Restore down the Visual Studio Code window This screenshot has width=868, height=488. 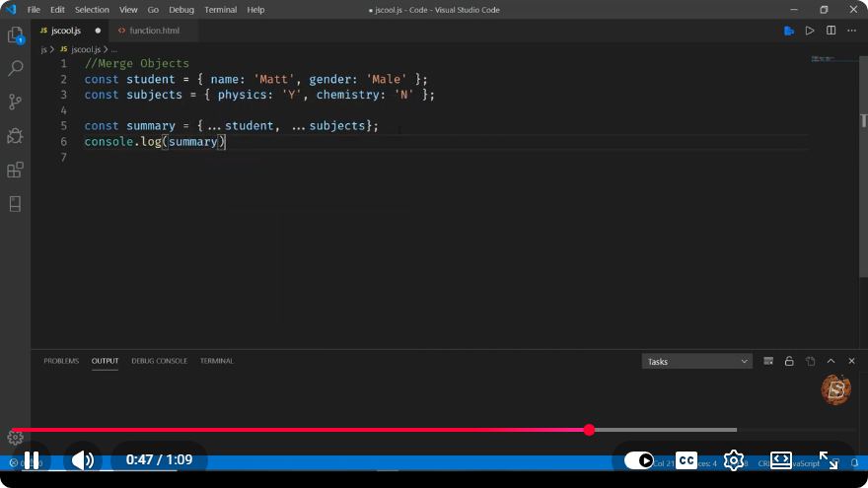[824, 10]
